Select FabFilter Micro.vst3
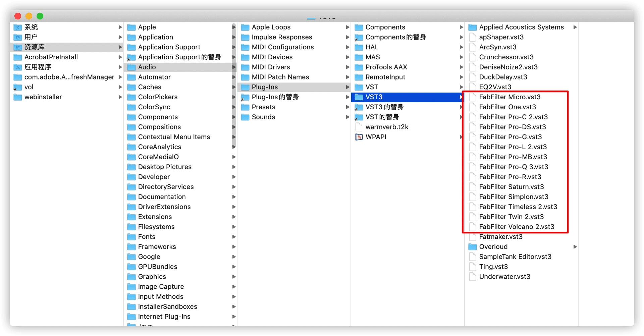Image resolution: width=644 pixels, height=336 pixels. pos(510,97)
